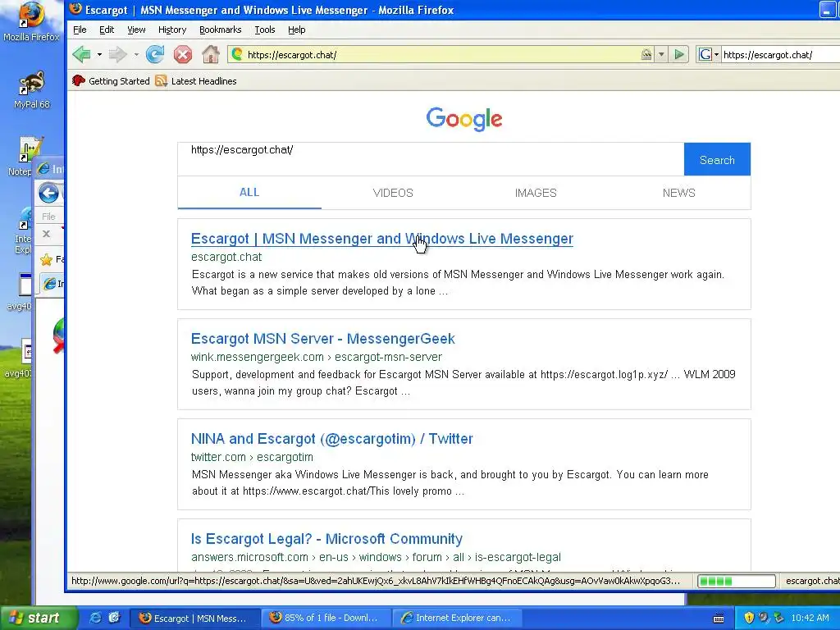This screenshot has height=630, width=840.
Task: Stop loading with the red Stop icon
Action: (x=183, y=54)
